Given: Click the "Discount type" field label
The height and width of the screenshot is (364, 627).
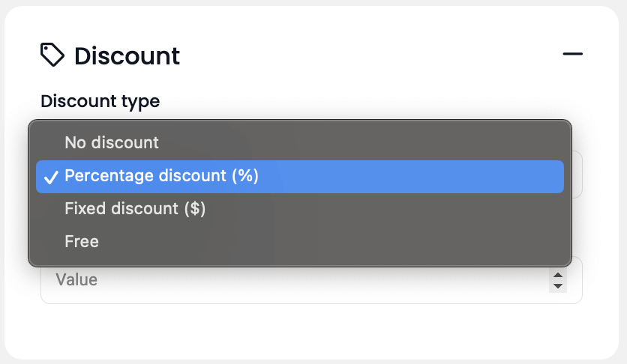Looking at the screenshot, I should [100, 101].
